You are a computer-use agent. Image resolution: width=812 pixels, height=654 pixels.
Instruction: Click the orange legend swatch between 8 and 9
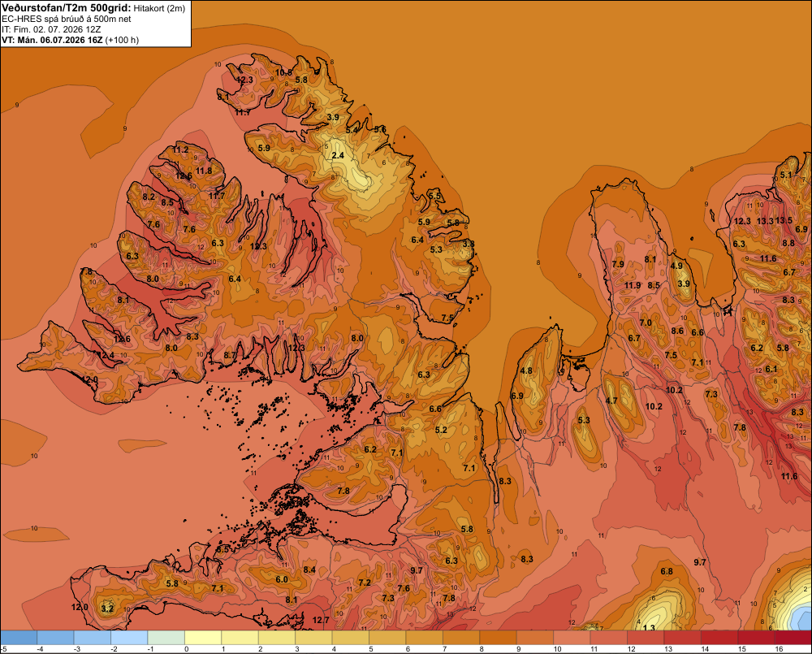(499, 638)
